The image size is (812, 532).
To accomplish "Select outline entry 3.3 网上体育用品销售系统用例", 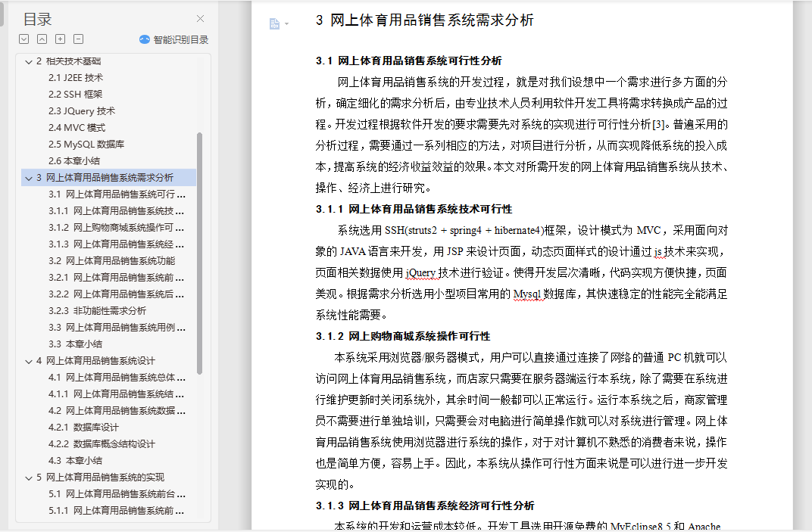I will 117,327.
